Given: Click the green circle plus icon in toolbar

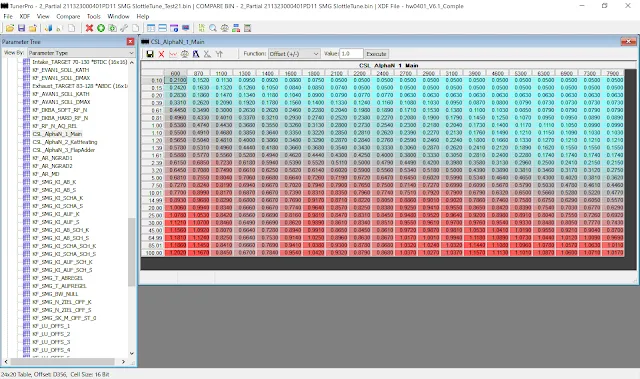Looking at the screenshot, I should (x=100, y=28).
